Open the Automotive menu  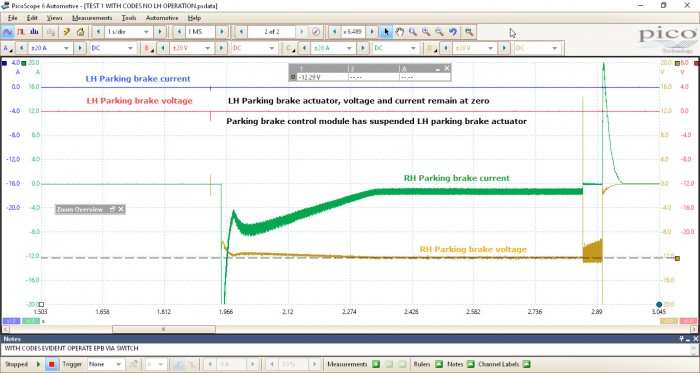tap(162, 18)
